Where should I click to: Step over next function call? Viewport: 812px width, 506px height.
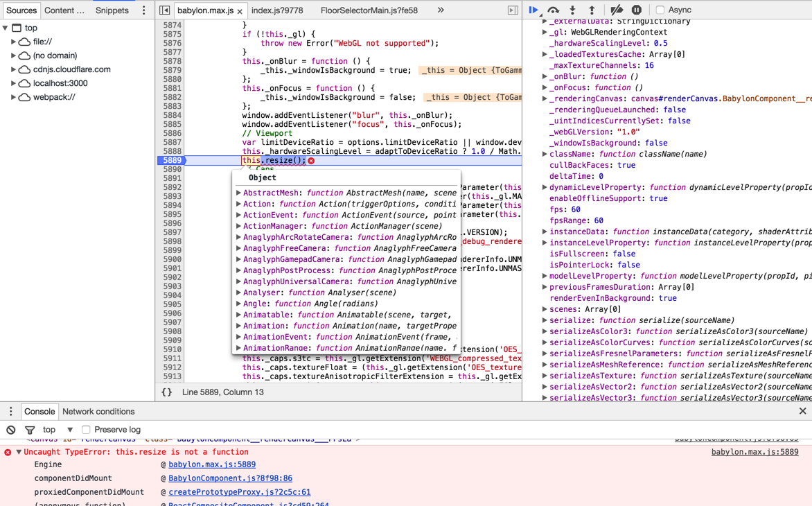tap(553, 10)
